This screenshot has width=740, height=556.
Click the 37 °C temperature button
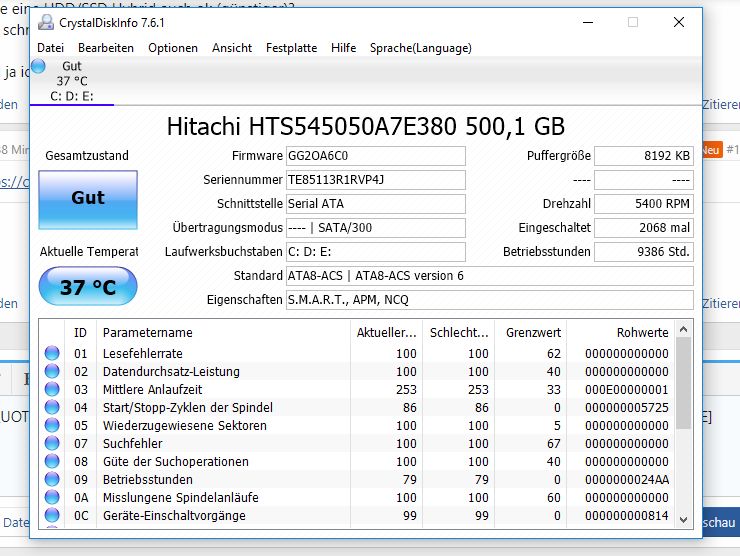tap(88, 286)
